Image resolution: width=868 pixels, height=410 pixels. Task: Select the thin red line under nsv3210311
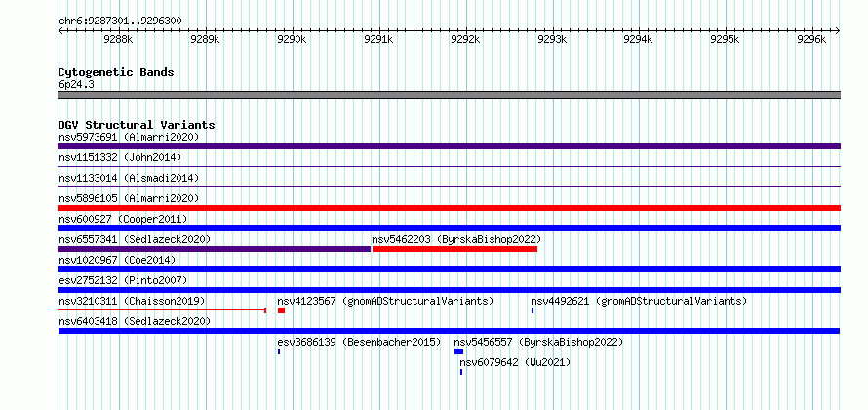click(162, 310)
